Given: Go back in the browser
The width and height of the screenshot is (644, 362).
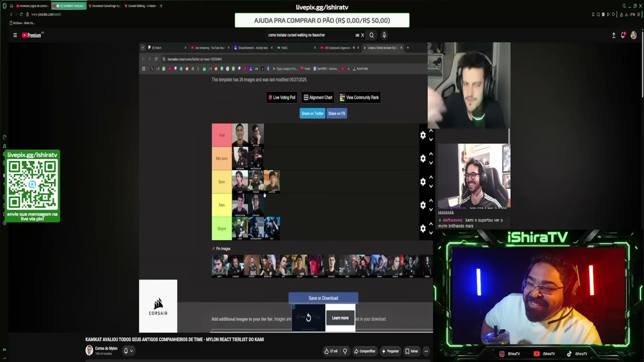Looking at the screenshot, I should click(x=11, y=15).
